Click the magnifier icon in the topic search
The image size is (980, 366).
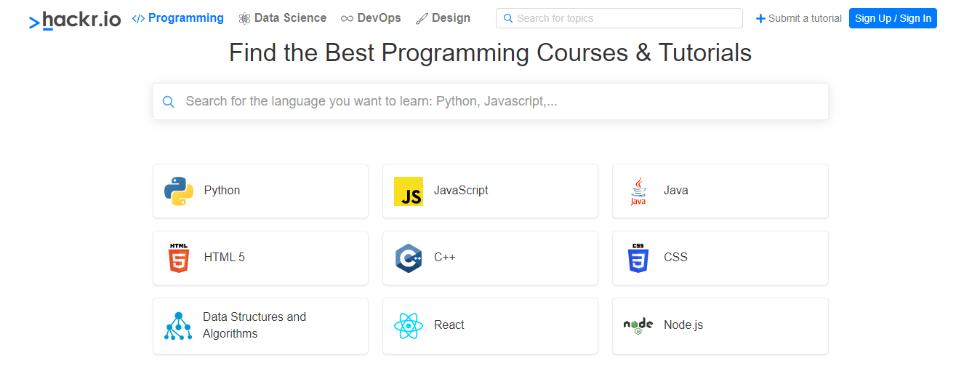point(508,18)
